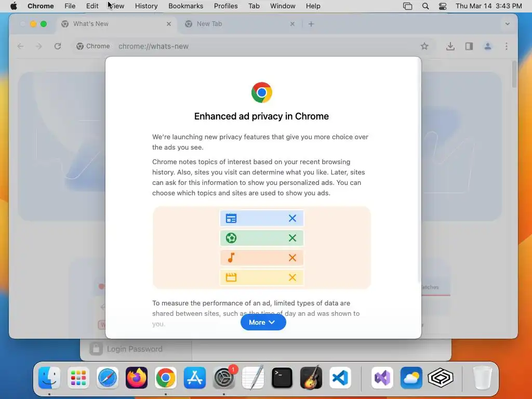The width and height of the screenshot is (532, 399).
Task: Open Launchpad from the Dock
Action: coord(78,378)
